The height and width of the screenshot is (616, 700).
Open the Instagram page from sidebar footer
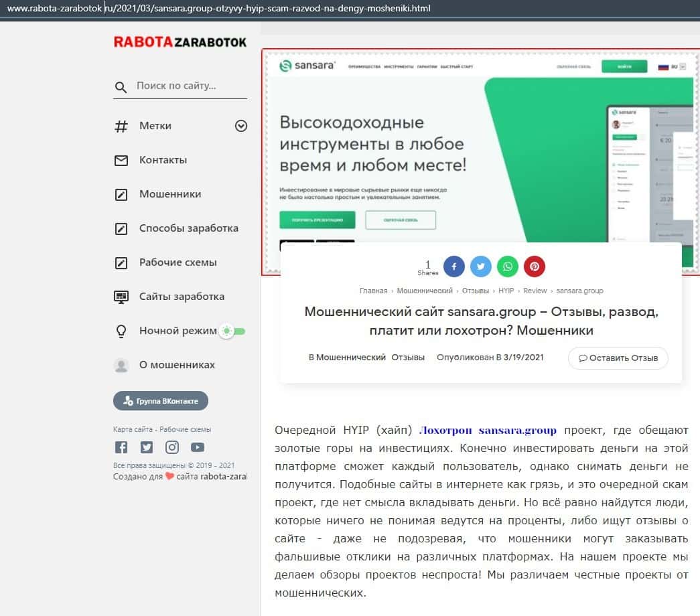(x=172, y=447)
